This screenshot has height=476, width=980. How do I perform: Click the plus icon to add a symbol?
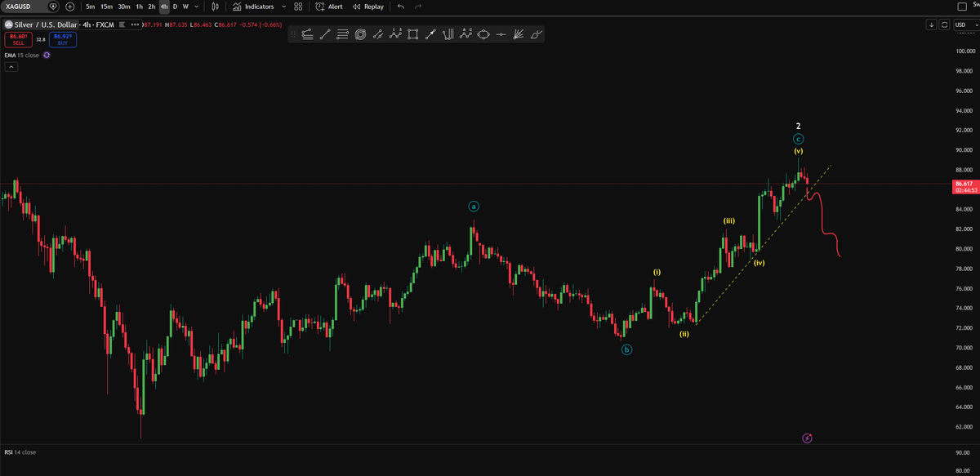tap(69, 7)
